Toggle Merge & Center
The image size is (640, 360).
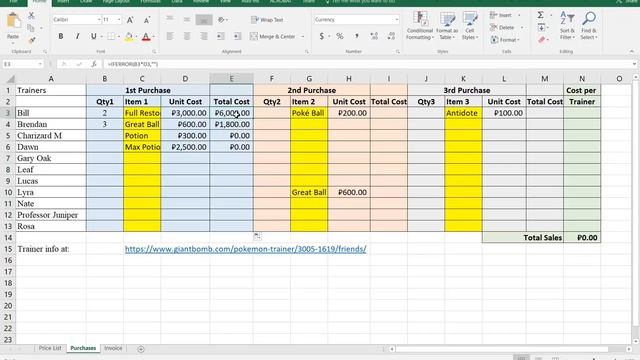(273, 36)
